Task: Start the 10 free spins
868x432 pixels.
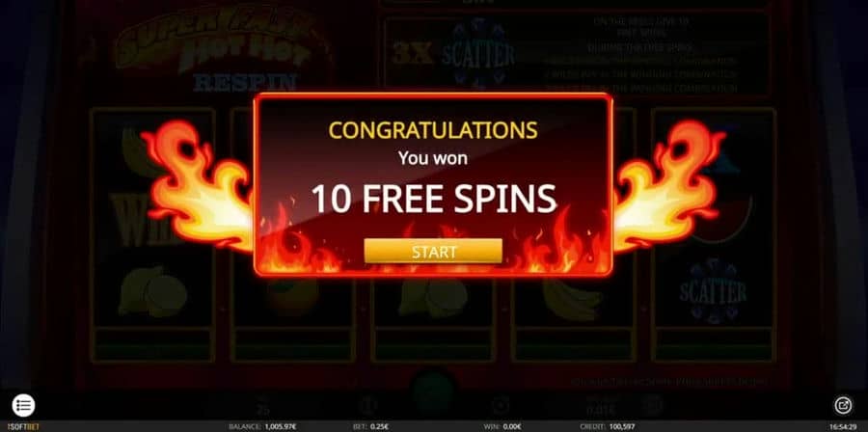Action: (x=433, y=252)
